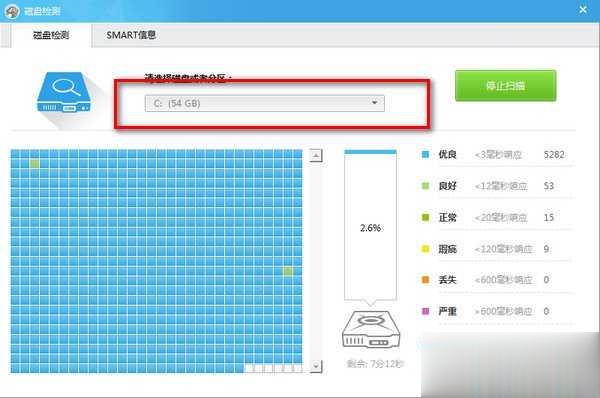Click the hard drive outline icon
Image resolution: width=600 pixels, height=398 pixels.
point(370,329)
